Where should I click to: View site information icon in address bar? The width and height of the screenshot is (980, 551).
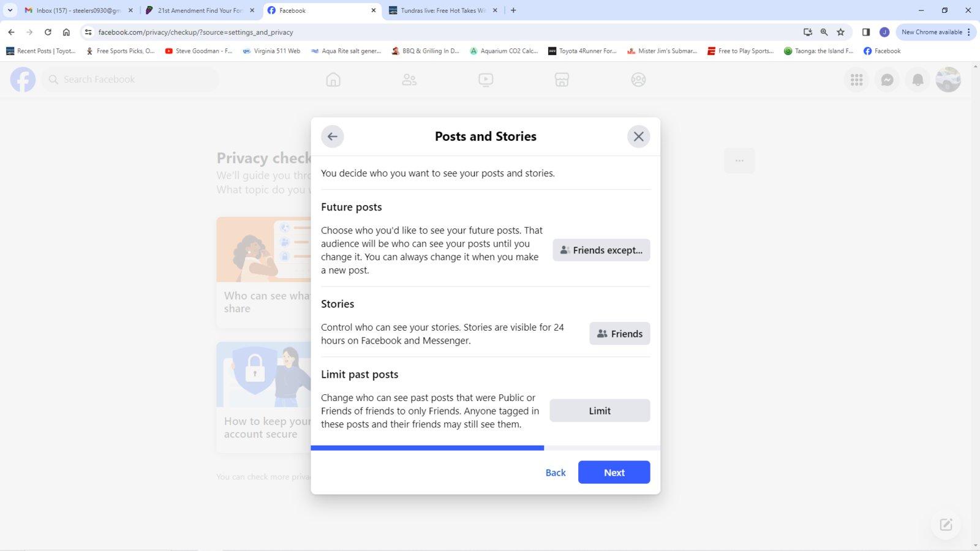88,32
